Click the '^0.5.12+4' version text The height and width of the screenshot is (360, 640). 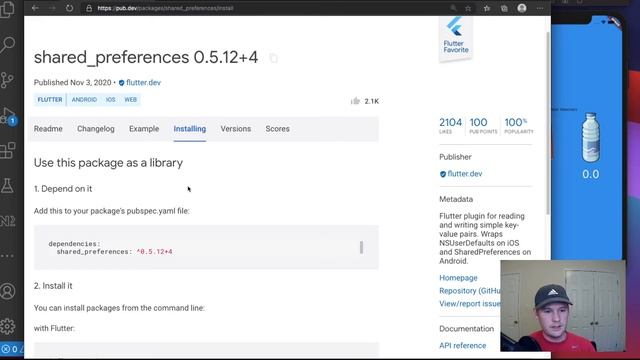coord(154,251)
